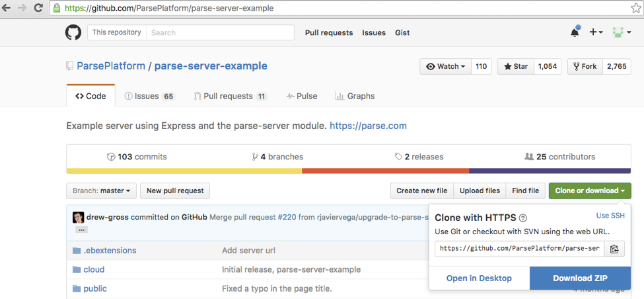The image size is (644, 299).
Task: Click the purple language bar segment
Action: click(550, 171)
